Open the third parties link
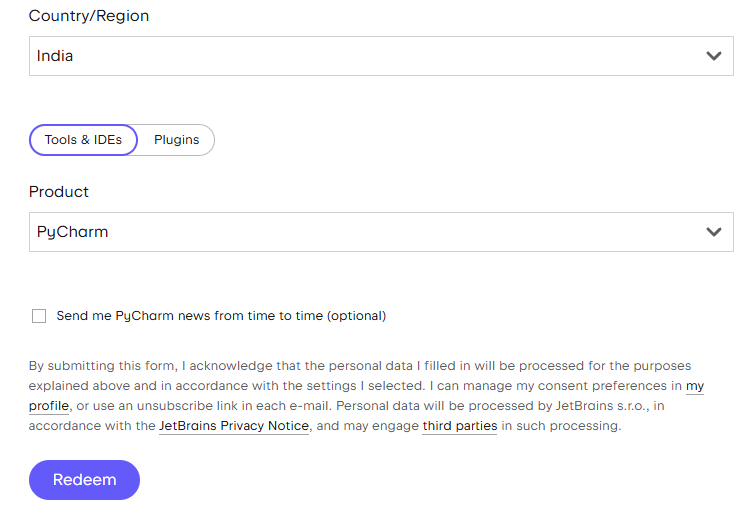This screenshot has height=510, width=743. point(460,426)
